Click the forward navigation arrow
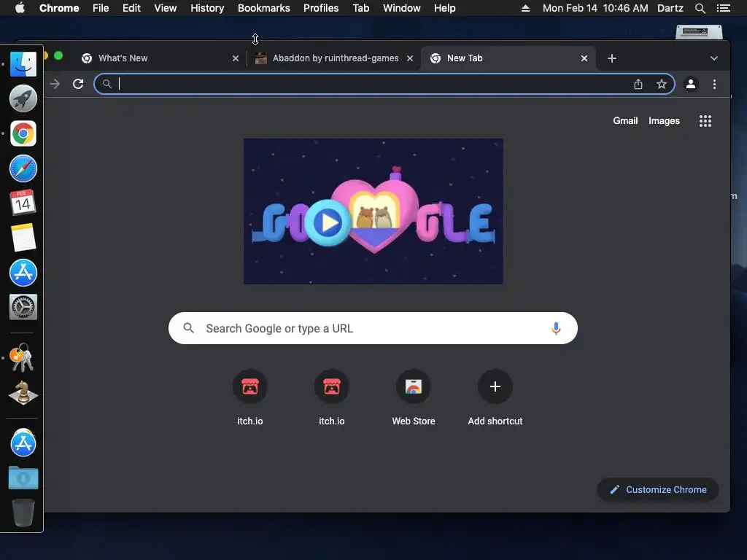This screenshot has height=560, width=747. [x=55, y=85]
